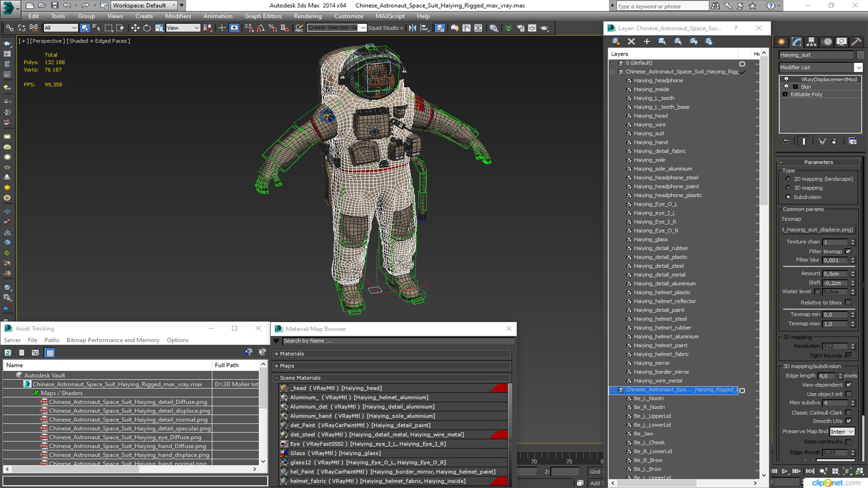
Task: Open the Modifier List dropdown
Action: pos(858,67)
